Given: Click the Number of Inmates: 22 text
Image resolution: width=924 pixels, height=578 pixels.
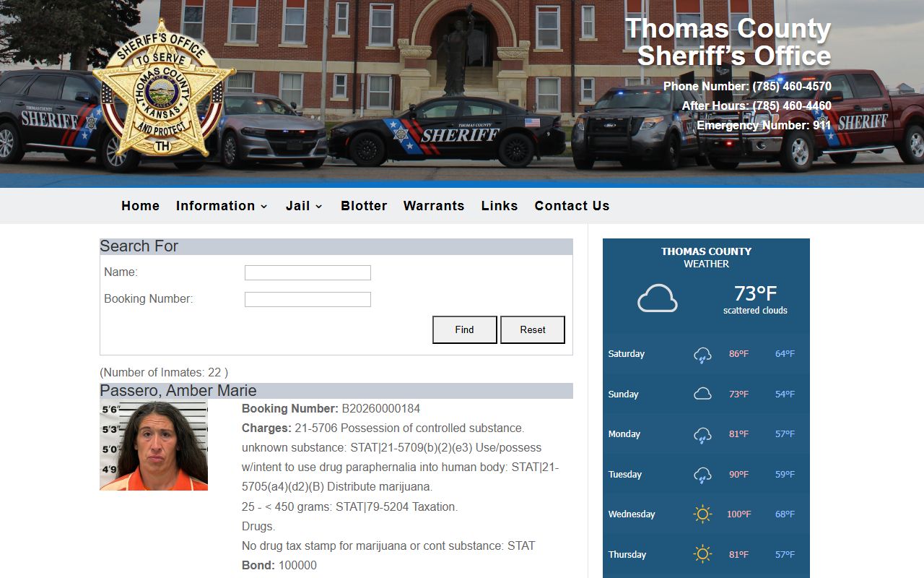Looking at the screenshot, I should tap(164, 373).
